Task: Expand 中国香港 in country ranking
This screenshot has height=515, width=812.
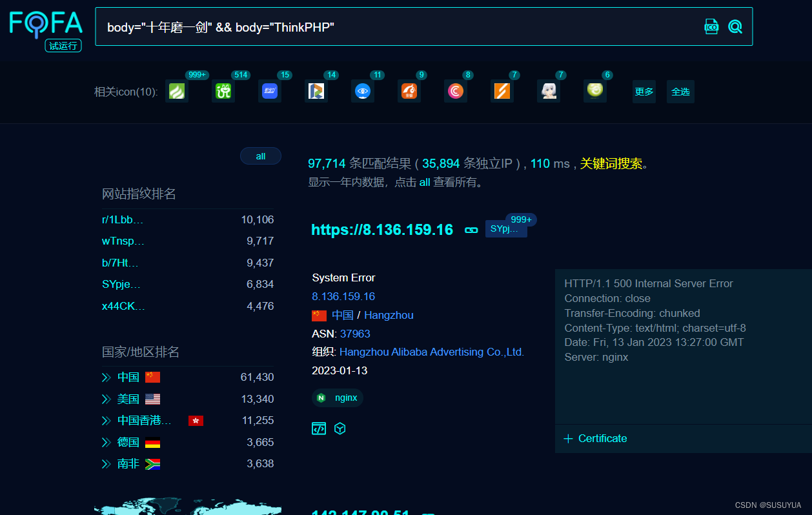Action: [107, 420]
